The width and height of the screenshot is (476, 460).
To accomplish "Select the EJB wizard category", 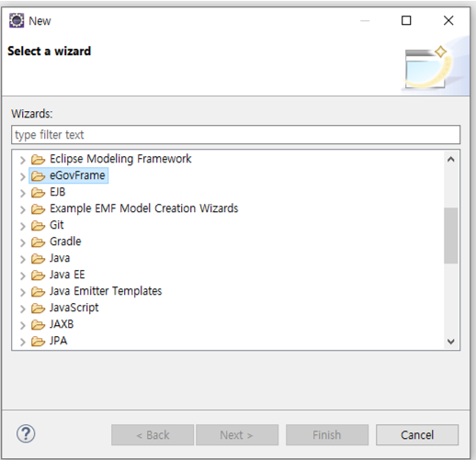I will click(x=58, y=192).
